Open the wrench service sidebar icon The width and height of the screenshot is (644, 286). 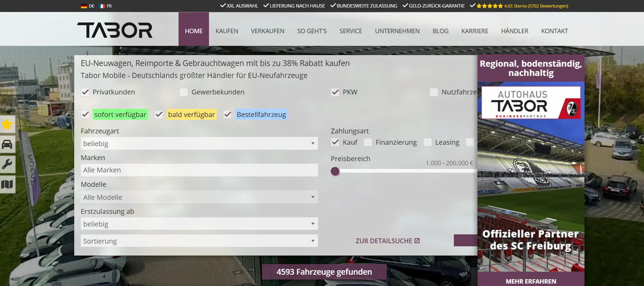(x=7, y=165)
